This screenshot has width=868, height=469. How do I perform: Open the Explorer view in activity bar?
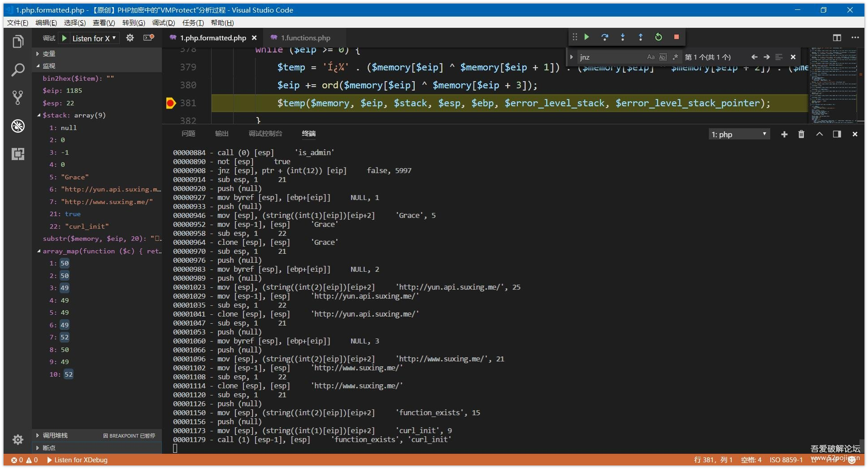coord(18,42)
